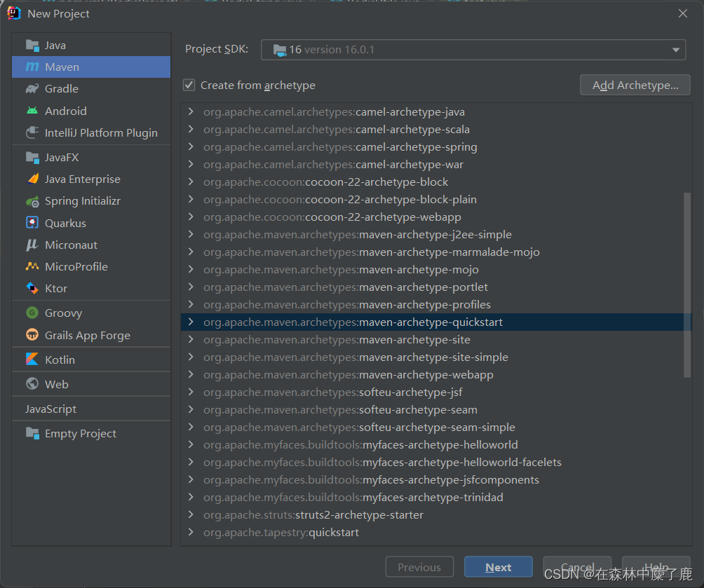The image size is (704, 588).
Task: Click the Cancel button
Action: pyautogui.click(x=577, y=567)
